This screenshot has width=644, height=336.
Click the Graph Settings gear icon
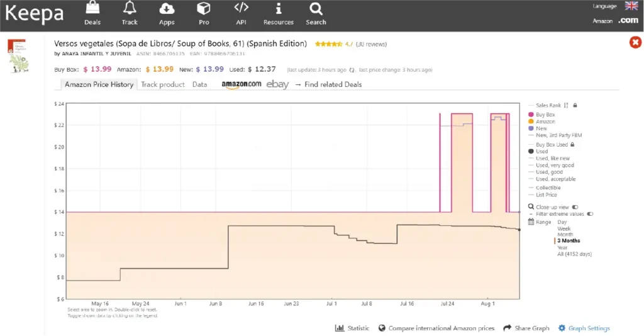point(562,328)
